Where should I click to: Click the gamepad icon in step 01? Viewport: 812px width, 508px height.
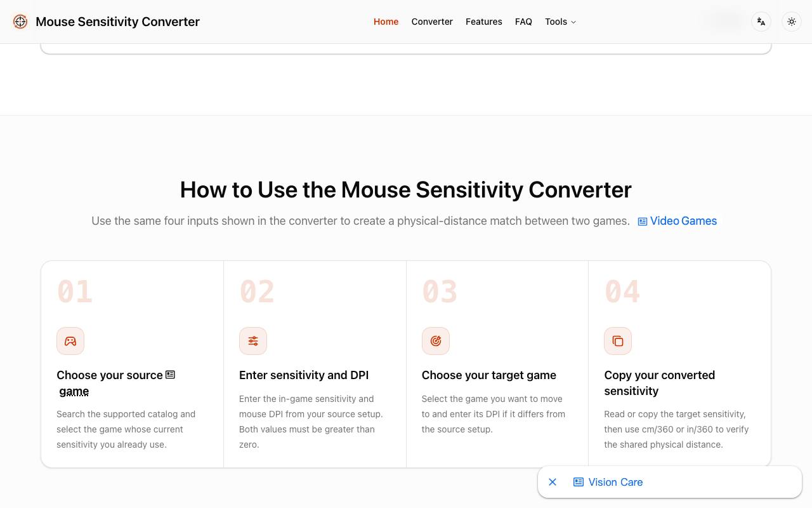(x=70, y=341)
